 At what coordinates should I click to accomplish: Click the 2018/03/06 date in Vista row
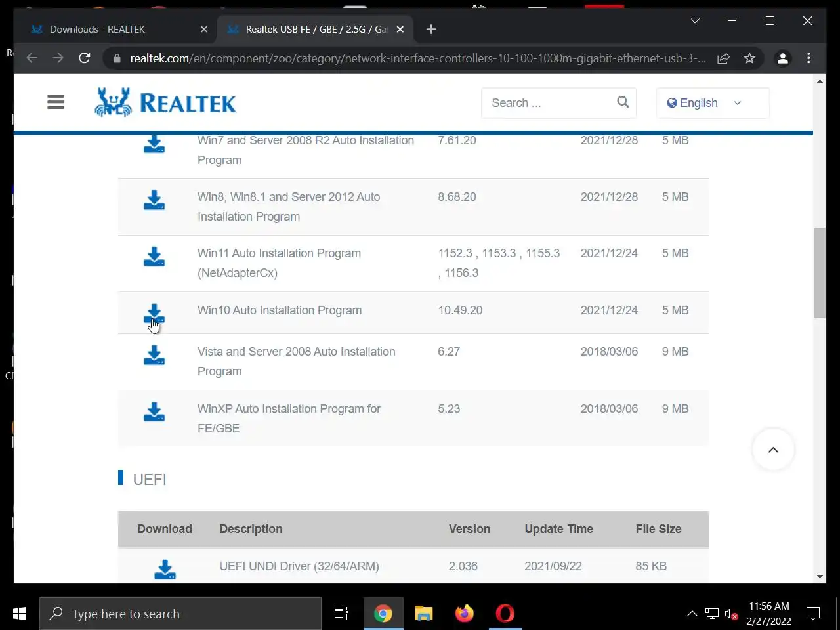pos(609,352)
